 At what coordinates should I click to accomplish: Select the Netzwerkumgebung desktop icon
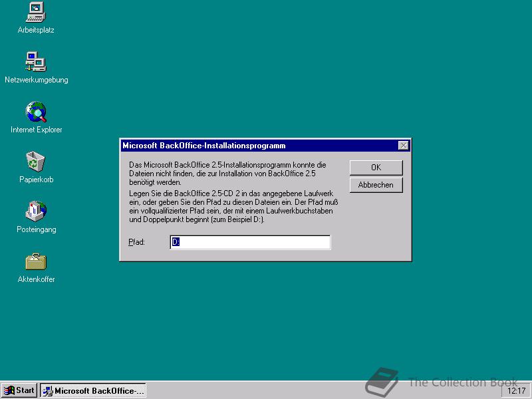point(36,61)
